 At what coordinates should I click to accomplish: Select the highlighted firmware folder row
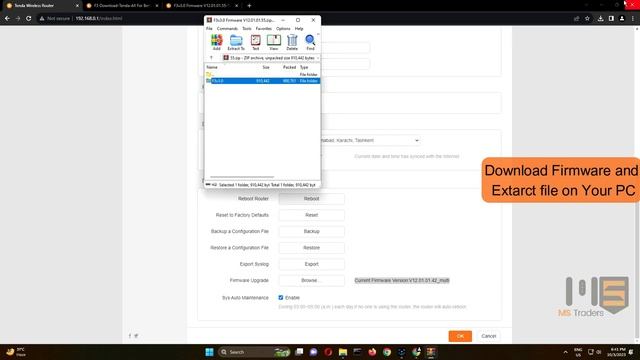[x=262, y=81]
